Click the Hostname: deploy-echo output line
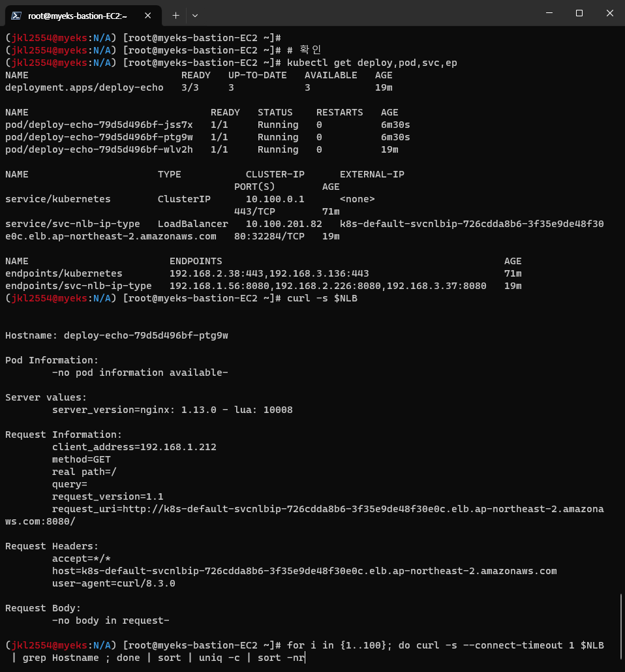 coord(117,335)
